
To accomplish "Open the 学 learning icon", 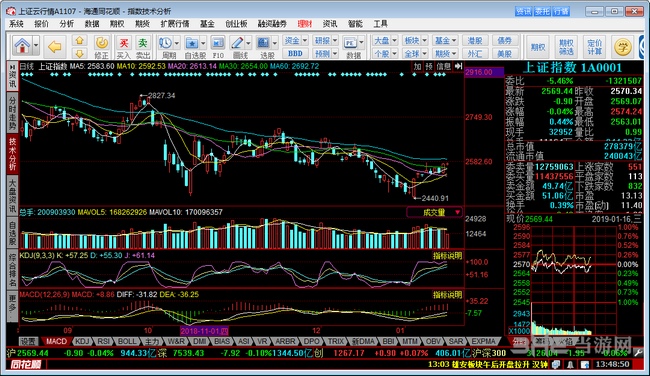I will [623, 47].
